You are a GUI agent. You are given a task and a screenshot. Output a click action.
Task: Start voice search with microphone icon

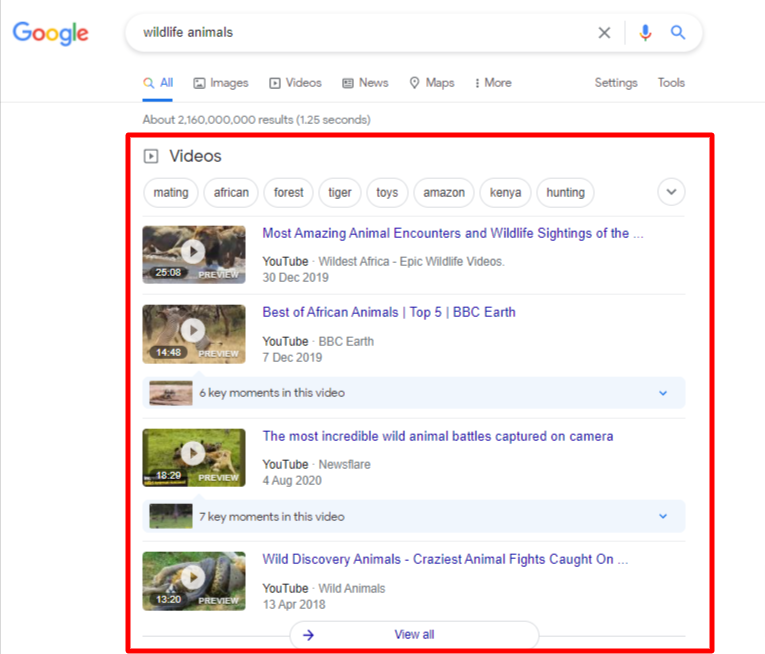[645, 33]
